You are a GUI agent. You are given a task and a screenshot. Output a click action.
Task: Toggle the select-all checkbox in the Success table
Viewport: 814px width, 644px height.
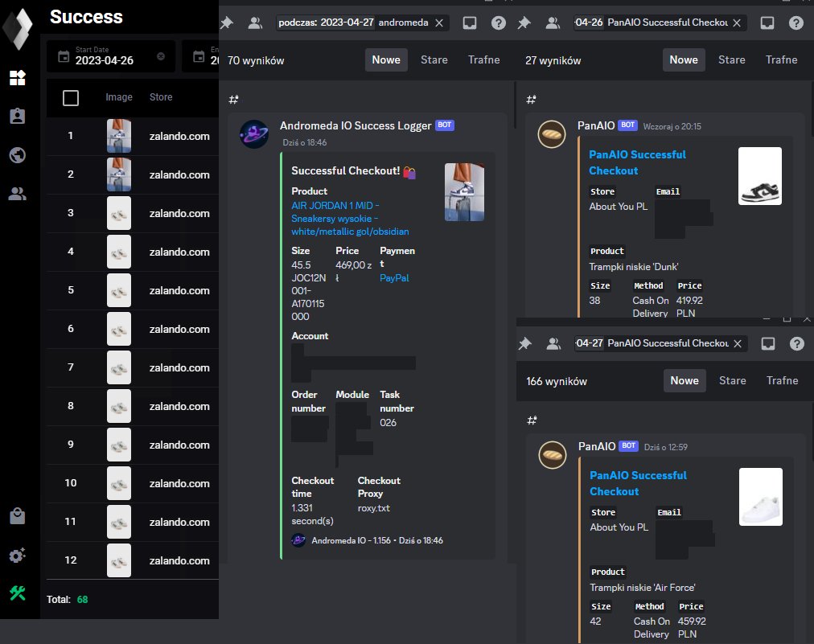pyautogui.click(x=71, y=97)
